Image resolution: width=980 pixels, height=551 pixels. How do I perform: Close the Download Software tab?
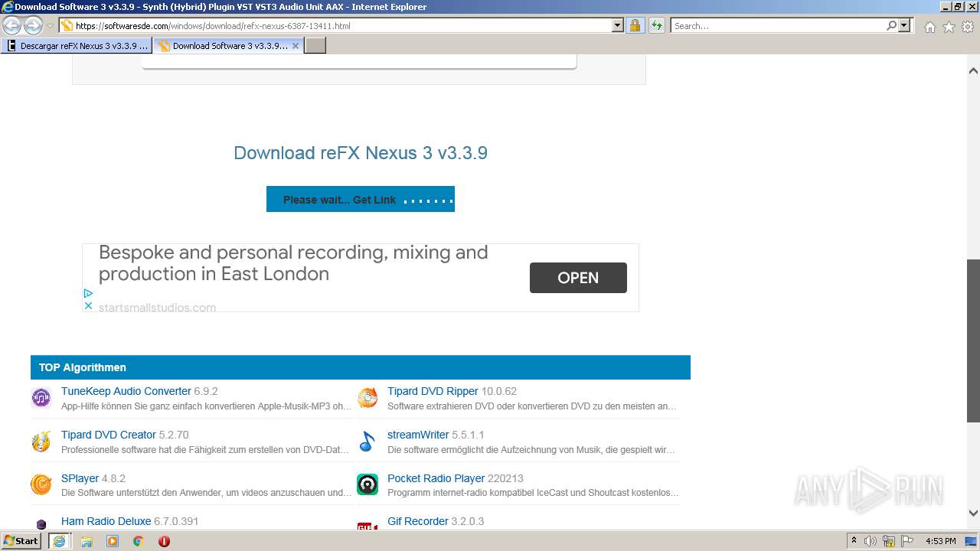296,45
